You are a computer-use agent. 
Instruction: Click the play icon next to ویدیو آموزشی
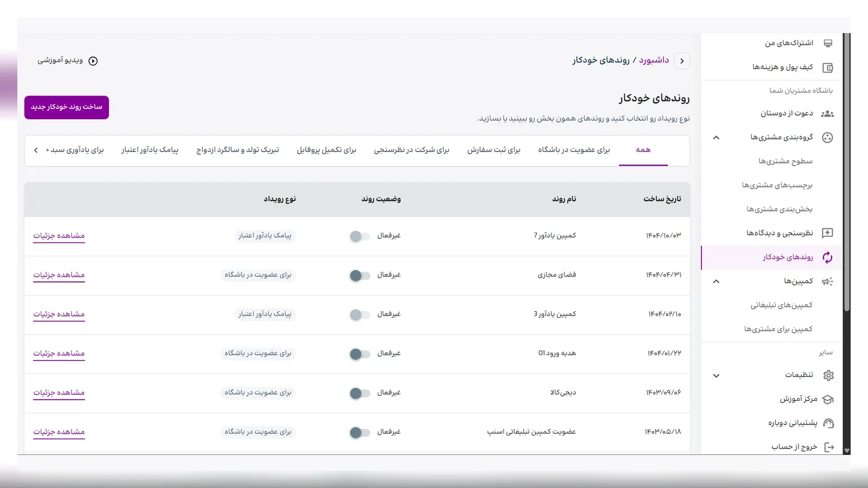click(x=93, y=61)
